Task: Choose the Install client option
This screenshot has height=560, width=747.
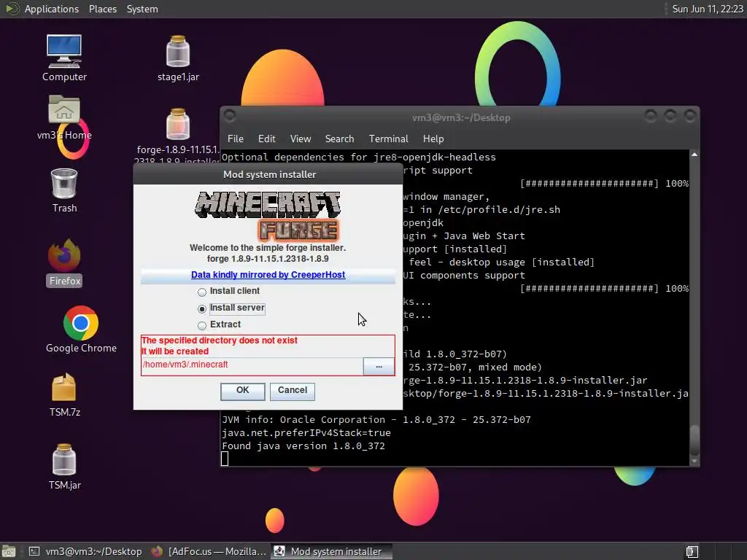Action: 228,291
